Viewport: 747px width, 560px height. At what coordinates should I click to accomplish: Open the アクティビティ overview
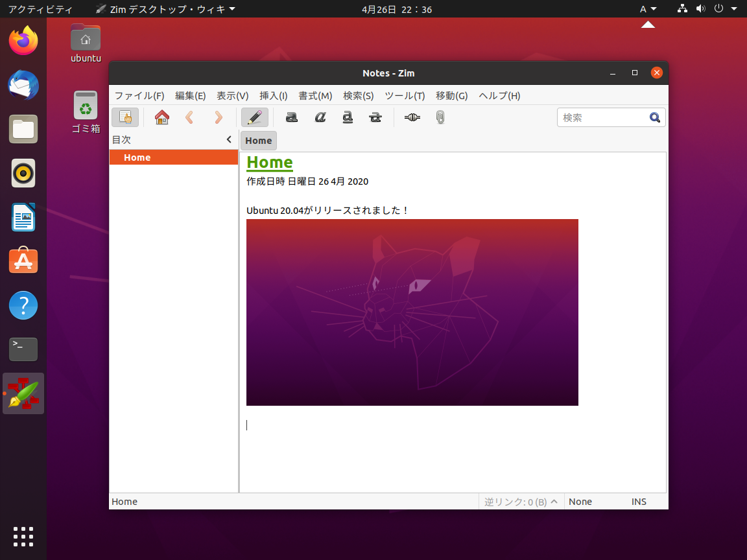pos(40,9)
